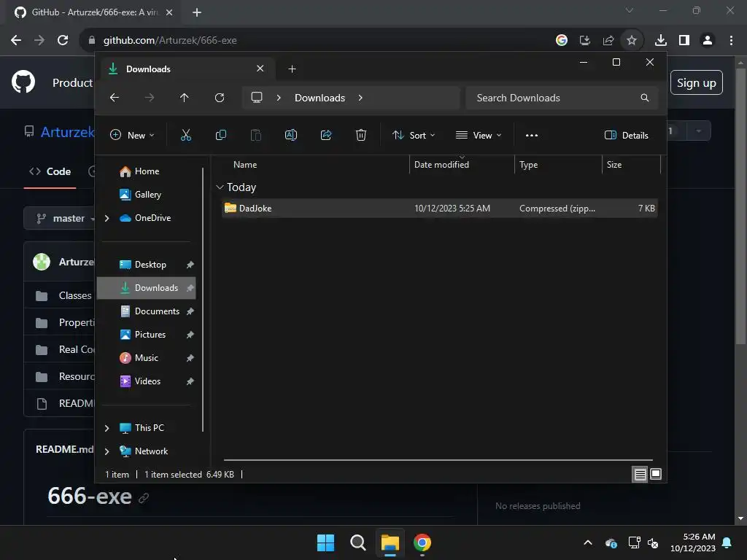Image resolution: width=747 pixels, height=560 pixels.
Task: Open the notification bell on taskbar
Action: coord(727,542)
